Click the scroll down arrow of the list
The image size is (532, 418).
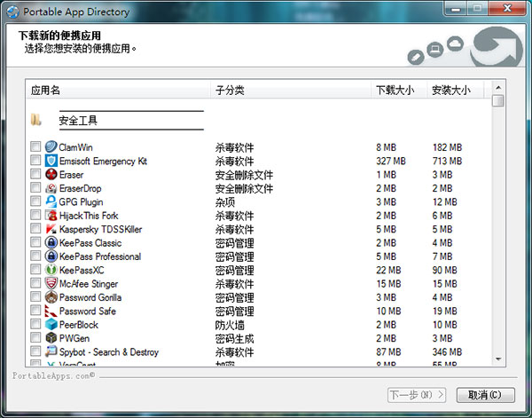click(497, 358)
